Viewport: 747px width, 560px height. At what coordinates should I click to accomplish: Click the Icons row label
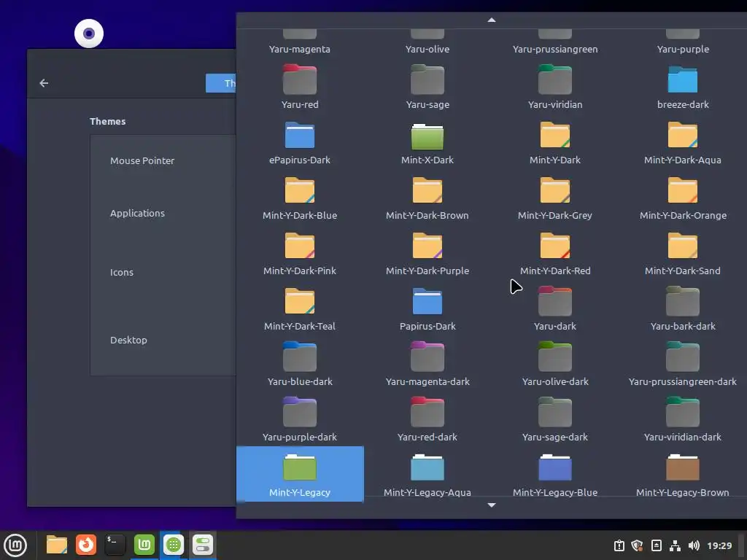click(122, 273)
